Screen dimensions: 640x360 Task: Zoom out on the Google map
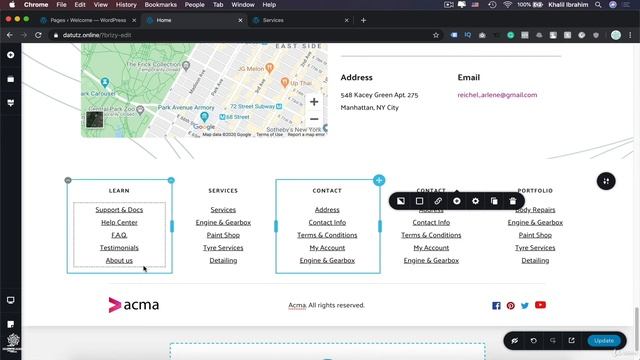tap(314, 119)
